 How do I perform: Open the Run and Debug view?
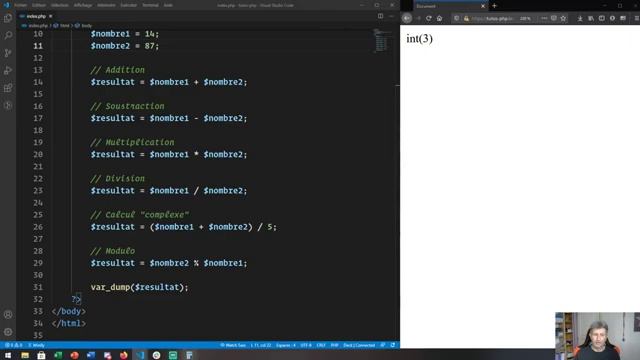[8, 71]
